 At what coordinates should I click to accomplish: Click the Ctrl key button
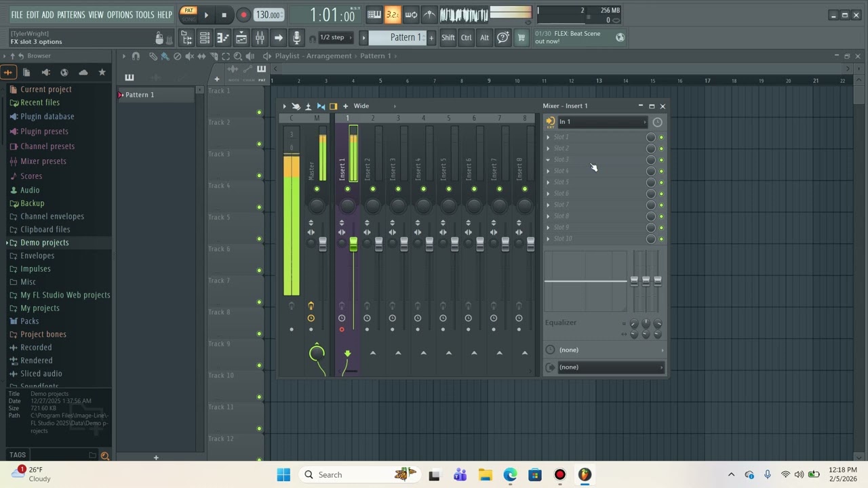click(467, 38)
